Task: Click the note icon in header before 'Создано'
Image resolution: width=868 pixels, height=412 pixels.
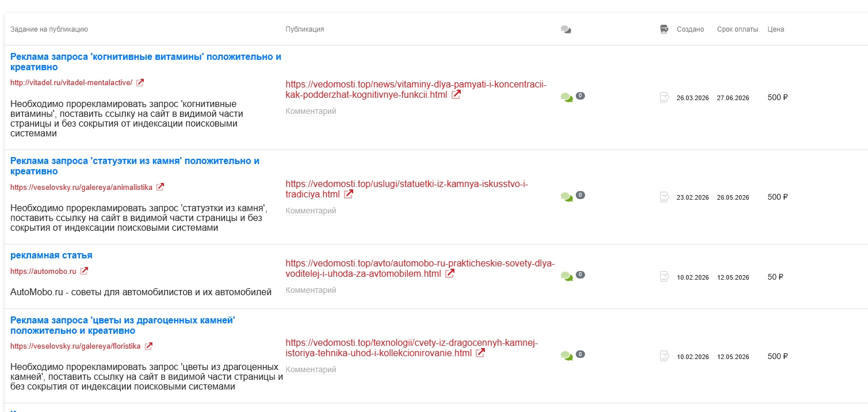Action: click(664, 29)
